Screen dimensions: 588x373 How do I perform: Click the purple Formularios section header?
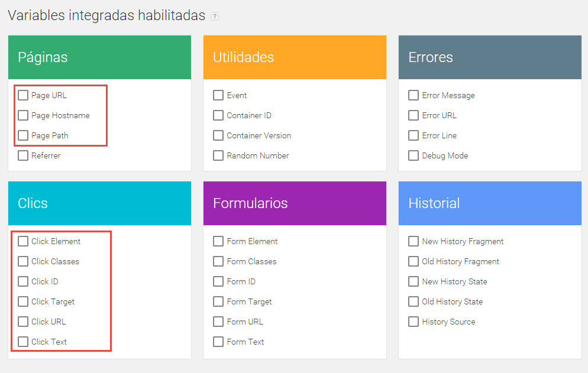[x=295, y=203]
